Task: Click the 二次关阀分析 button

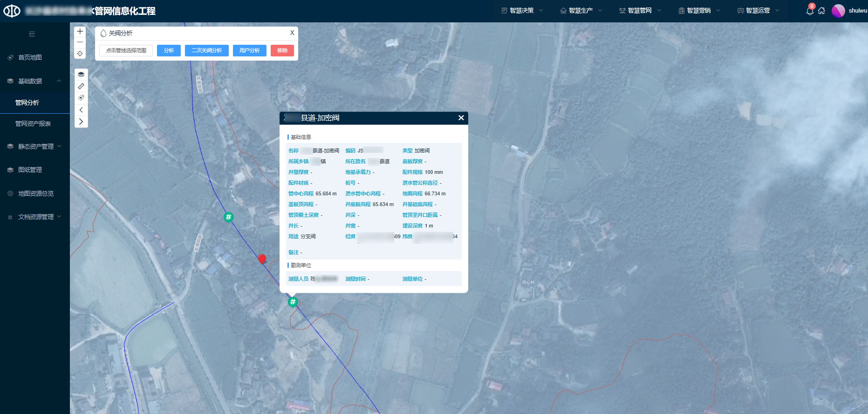Action: pyautogui.click(x=206, y=50)
